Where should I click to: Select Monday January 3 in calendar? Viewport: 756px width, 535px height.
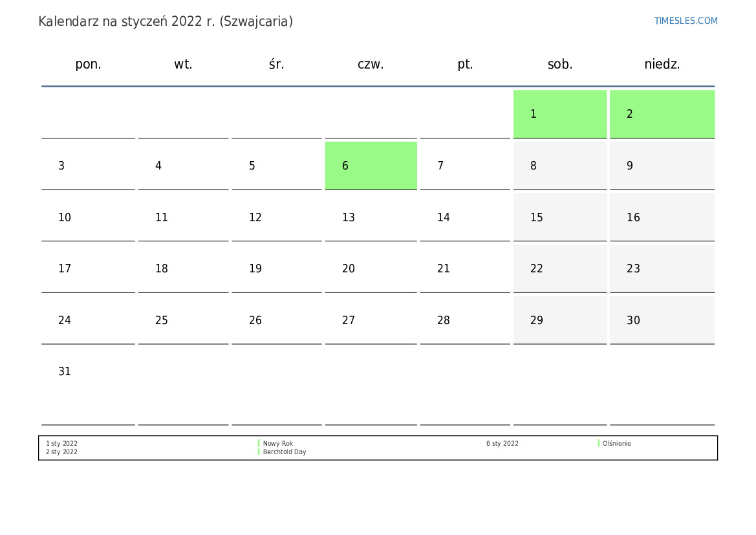pos(88,166)
